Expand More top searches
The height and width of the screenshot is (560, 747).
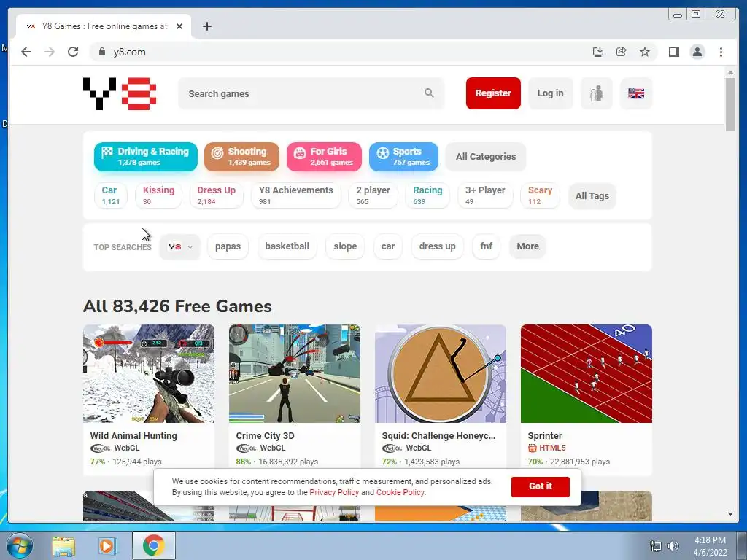tap(527, 246)
